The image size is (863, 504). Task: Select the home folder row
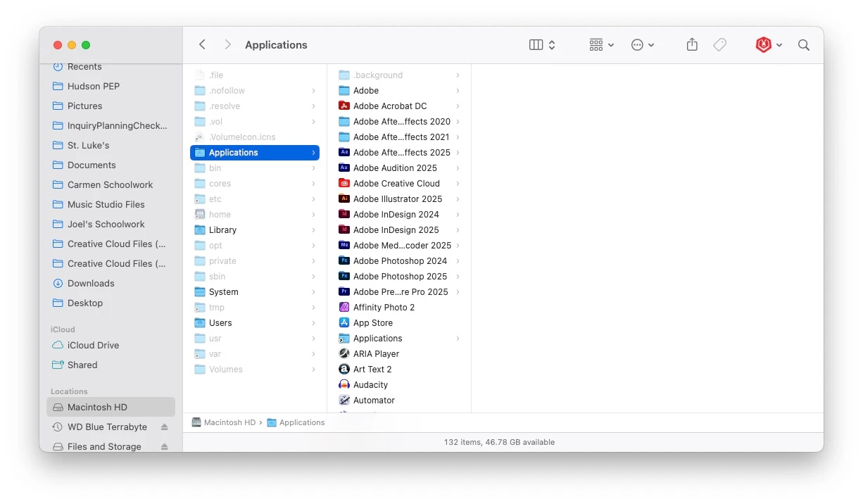(255, 214)
